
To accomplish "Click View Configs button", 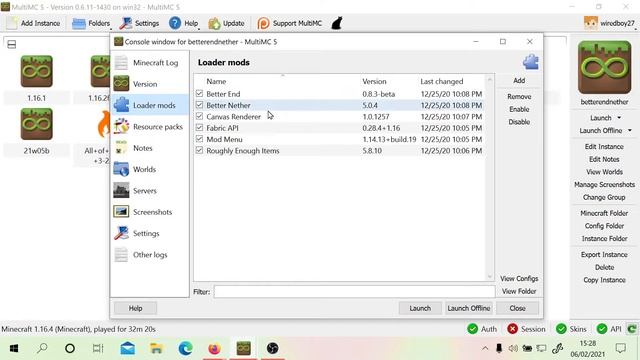I will tap(519, 278).
